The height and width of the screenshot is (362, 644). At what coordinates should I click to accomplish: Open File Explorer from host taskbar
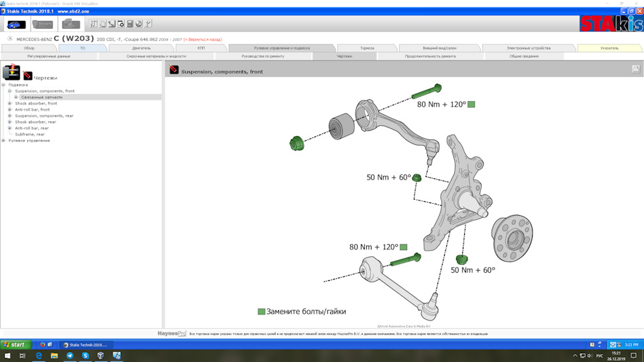pos(54,356)
